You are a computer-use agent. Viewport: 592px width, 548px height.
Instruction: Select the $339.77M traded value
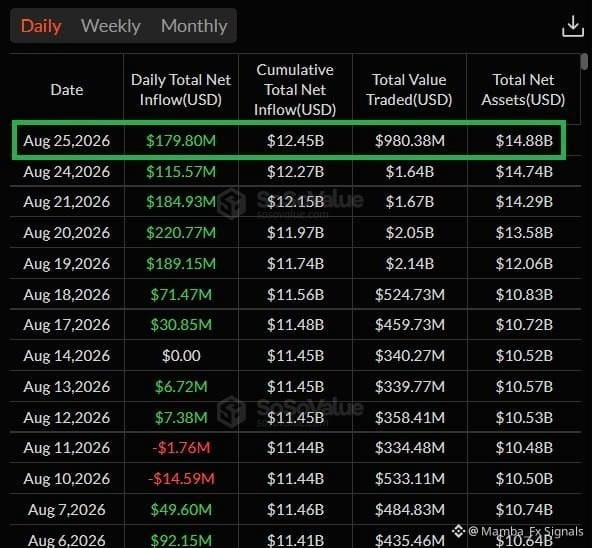[x=410, y=387]
